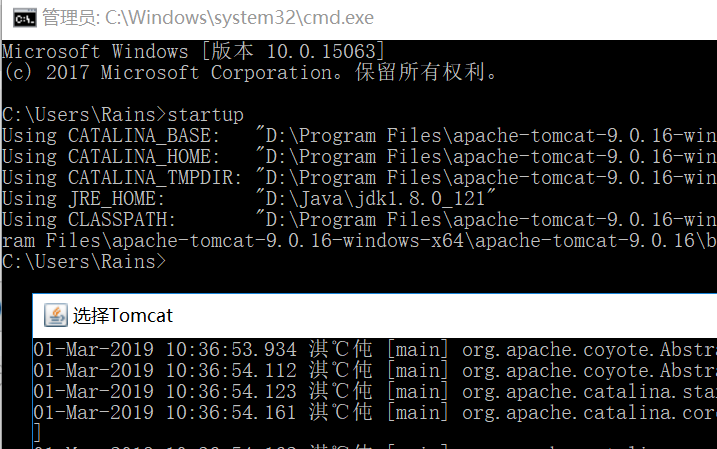Image resolution: width=717 pixels, height=449 pixels.
Task: Click the Java icon beside 选择Tomcat
Action: tap(56, 315)
